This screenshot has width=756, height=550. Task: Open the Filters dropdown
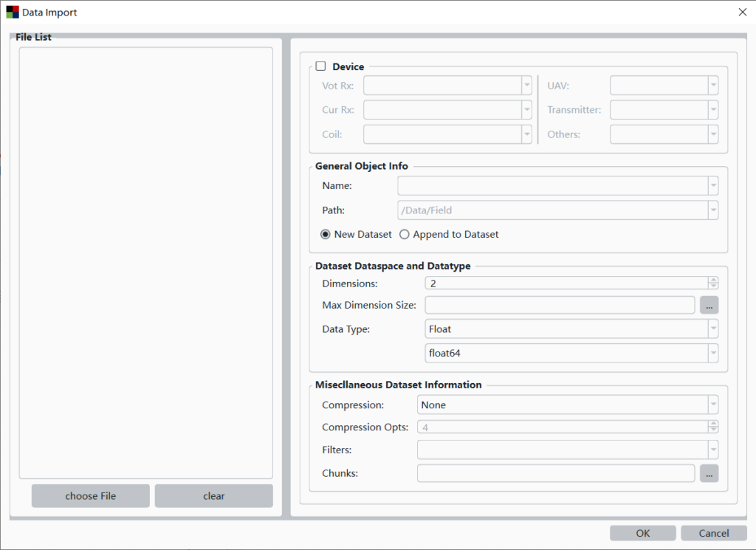(x=712, y=450)
